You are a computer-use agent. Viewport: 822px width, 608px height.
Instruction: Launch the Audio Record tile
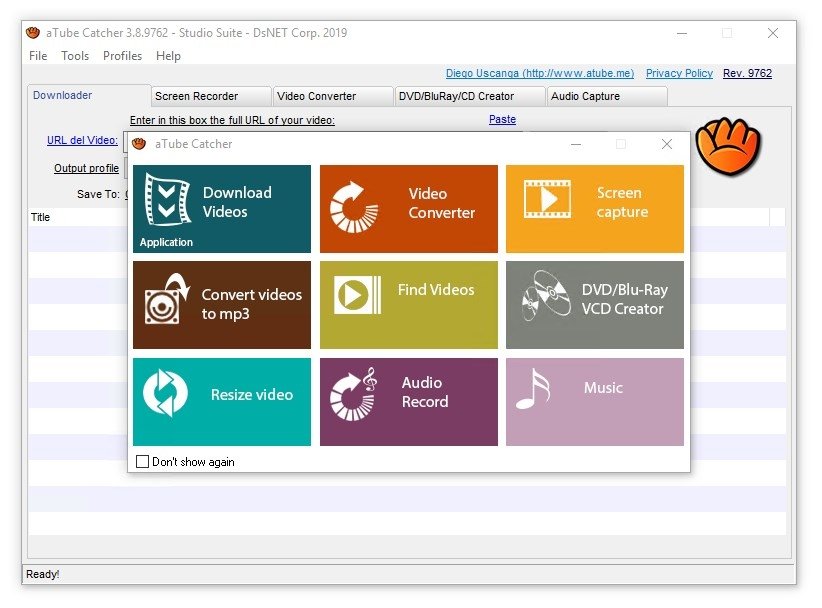pyautogui.click(x=408, y=401)
